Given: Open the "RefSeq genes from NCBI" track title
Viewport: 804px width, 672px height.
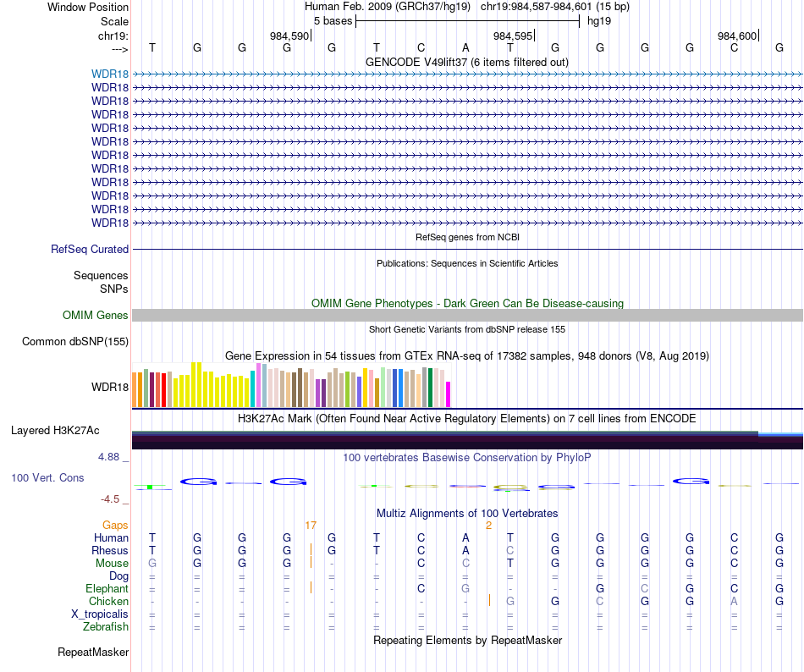Looking at the screenshot, I should [467, 237].
